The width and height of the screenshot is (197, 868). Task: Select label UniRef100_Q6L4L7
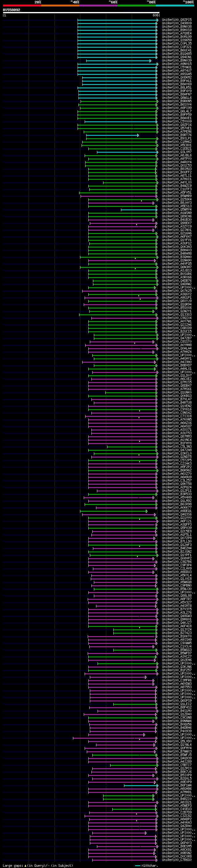177,111
